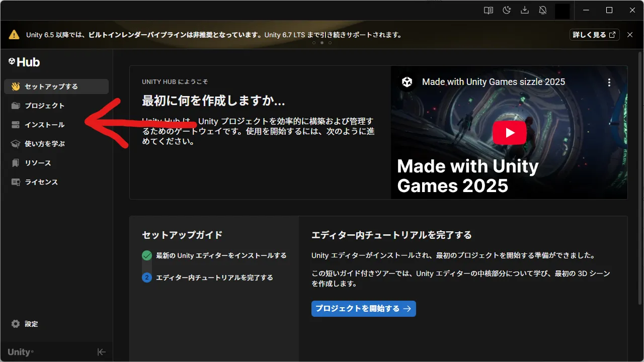
Task: Select セットアップする in the sidebar
Action: click(49, 86)
